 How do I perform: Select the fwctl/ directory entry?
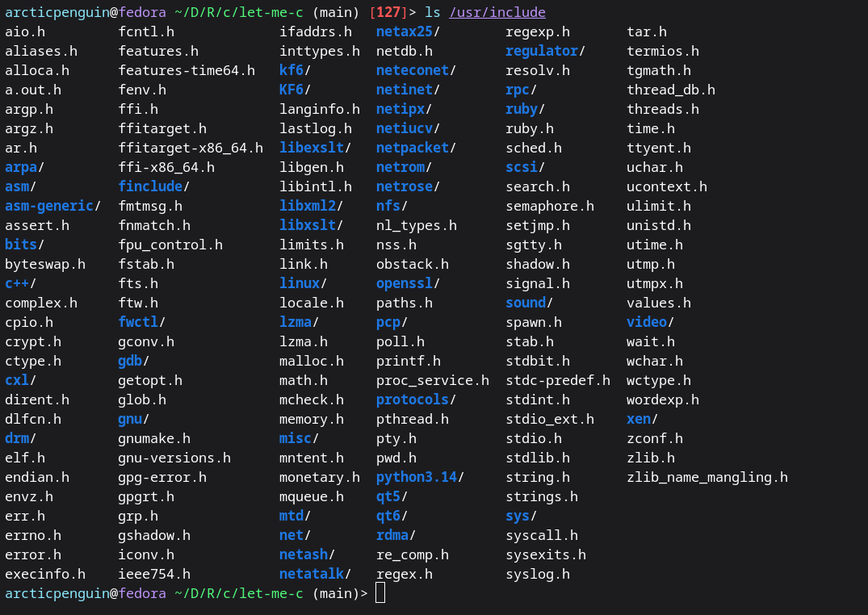pyautogui.click(x=142, y=322)
